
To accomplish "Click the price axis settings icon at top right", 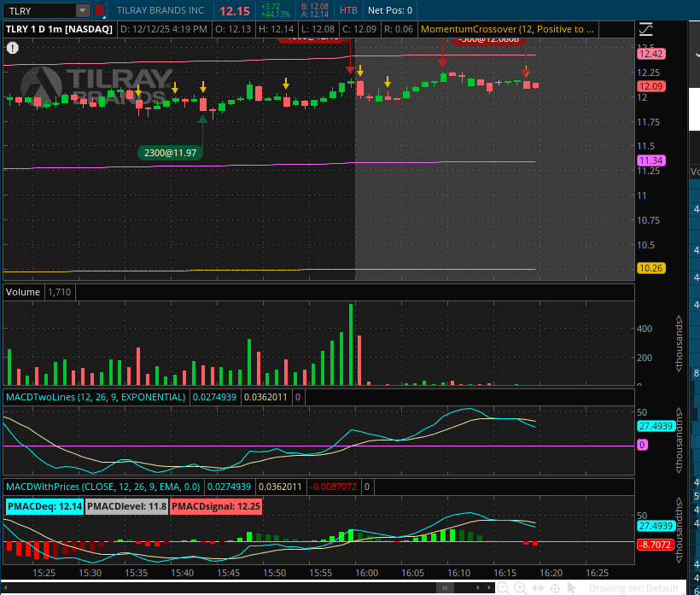I will (x=645, y=28).
